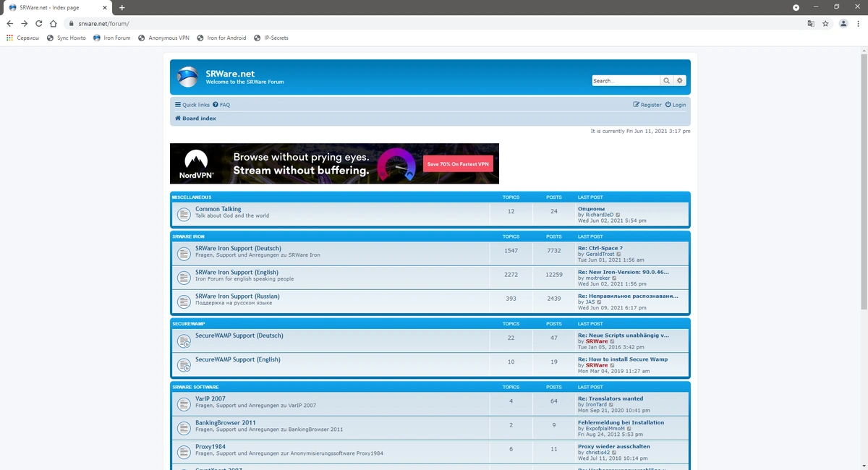Open advanced search gear icon
The image size is (868, 470).
(680, 81)
